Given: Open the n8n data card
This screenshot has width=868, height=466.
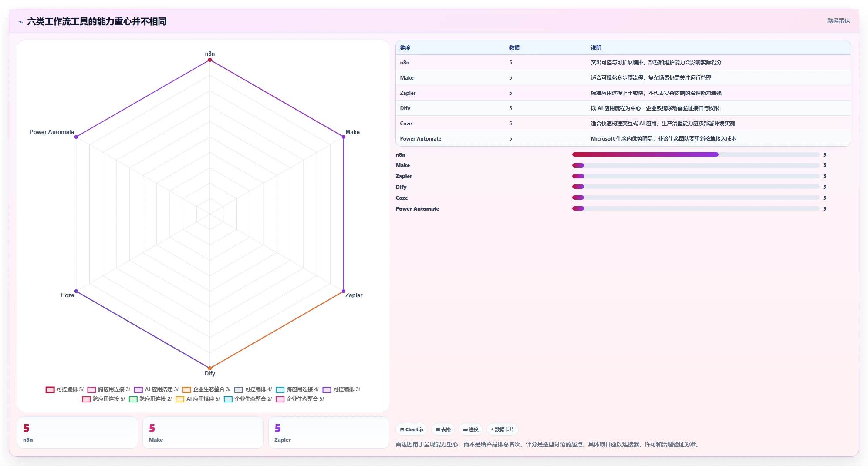Looking at the screenshot, I should [78, 432].
